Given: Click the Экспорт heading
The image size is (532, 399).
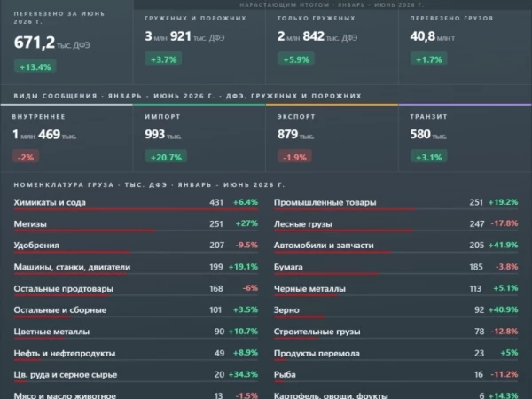Looking at the screenshot, I should coord(296,117).
